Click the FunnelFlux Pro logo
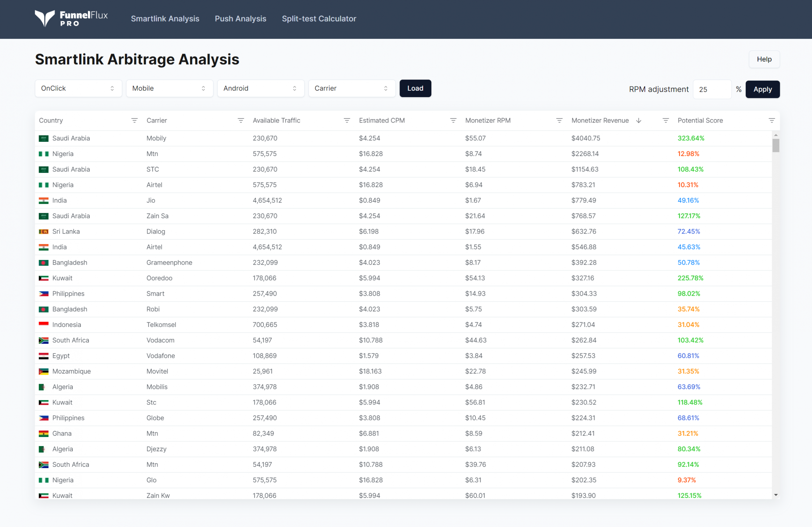Screen dimensions: 812x527 tap(71, 18)
